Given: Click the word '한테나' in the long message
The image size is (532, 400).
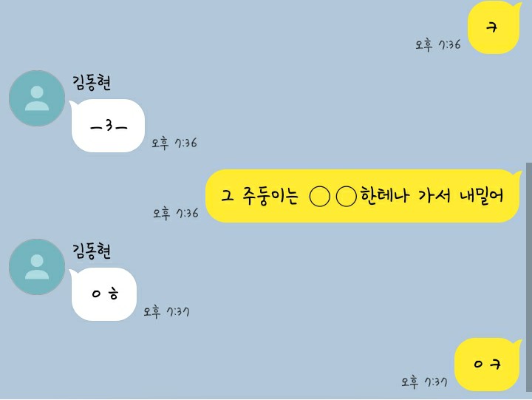Looking at the screenshot, I should pyautogui.click(x=385, y=195).
